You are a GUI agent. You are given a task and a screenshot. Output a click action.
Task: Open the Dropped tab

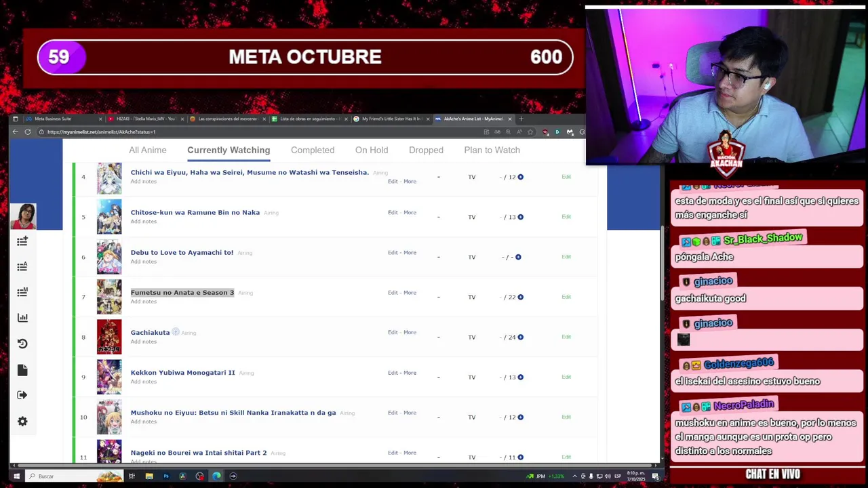[x=426, y=150]
